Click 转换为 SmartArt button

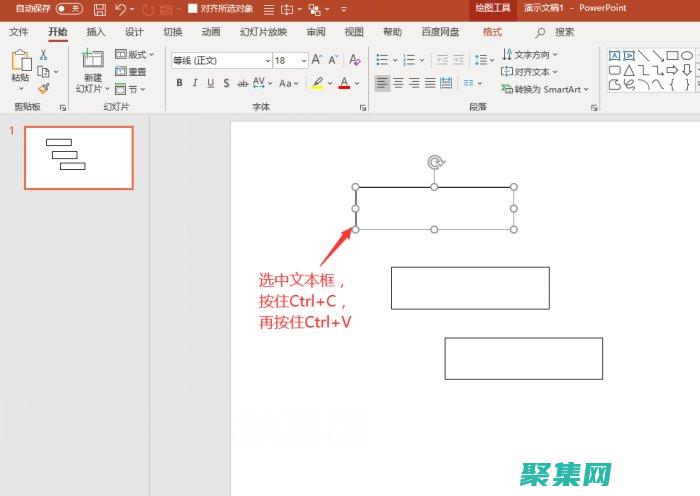tap(548, 89)
